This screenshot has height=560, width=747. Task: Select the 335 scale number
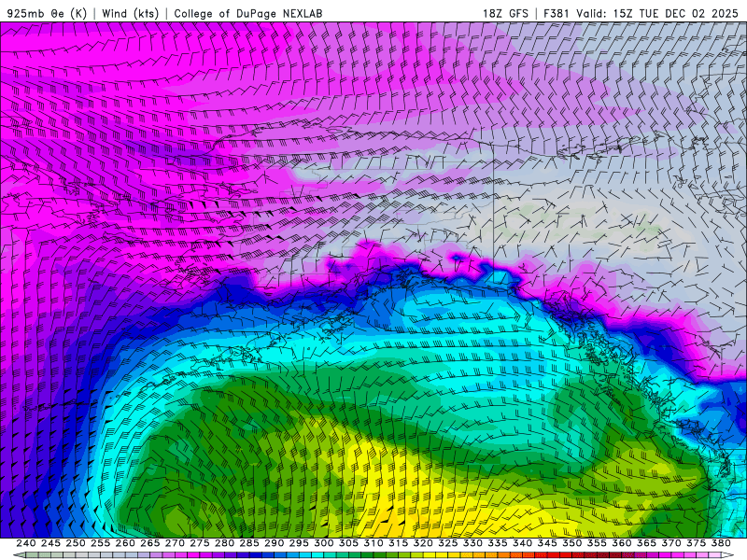pos(498,543)
